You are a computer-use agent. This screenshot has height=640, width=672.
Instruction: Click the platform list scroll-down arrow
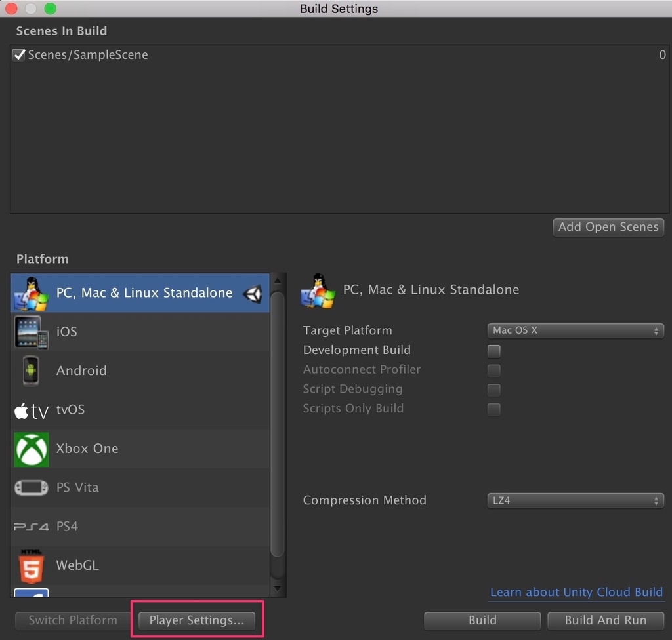point(278,589)
